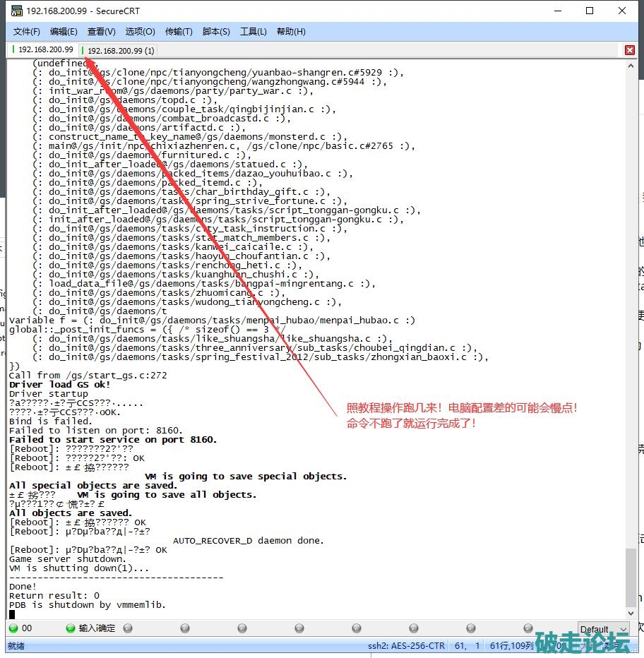Open the 帮助(H) menu
Viewport: 644px width, 658px height.
click(x=291, y=31)
